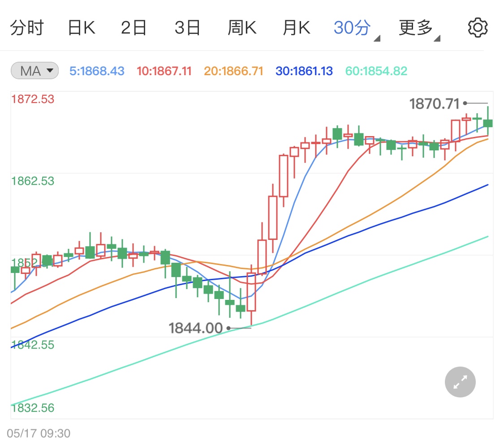Select the 2日 tab

[x=134, y=28]
